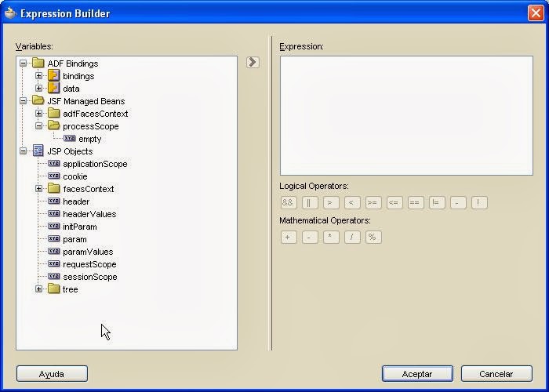Select the paramValues label

88,252
